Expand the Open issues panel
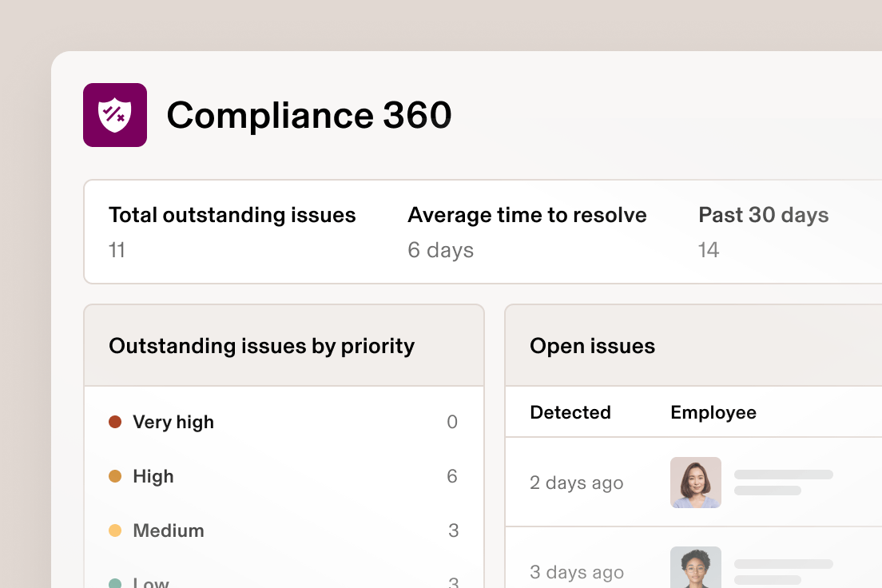The height and width of the screenshot is (588, 882). [592, 345]
